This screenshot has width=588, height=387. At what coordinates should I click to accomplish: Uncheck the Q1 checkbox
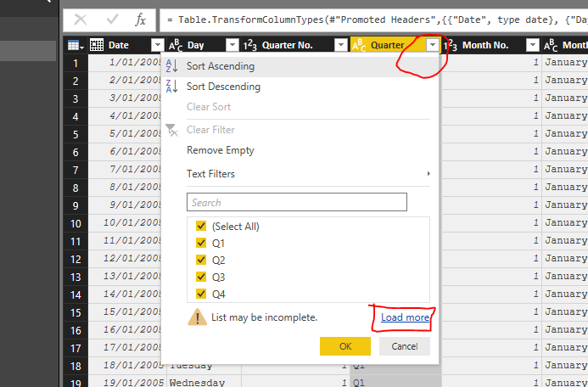click(201, 243)
